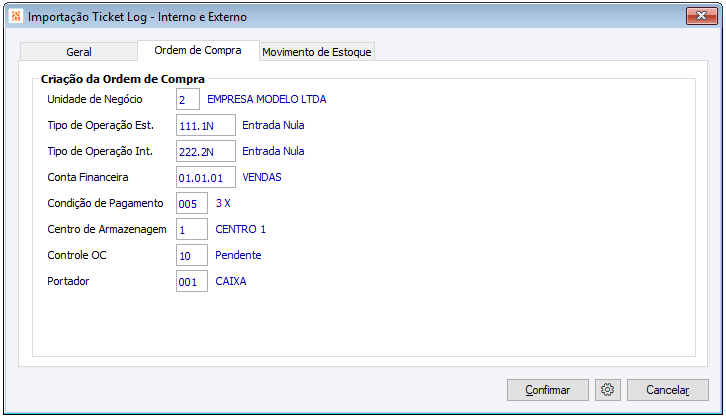726x418 pixels.
Task: Click the CAIXA description text
Action: (231, 281)
